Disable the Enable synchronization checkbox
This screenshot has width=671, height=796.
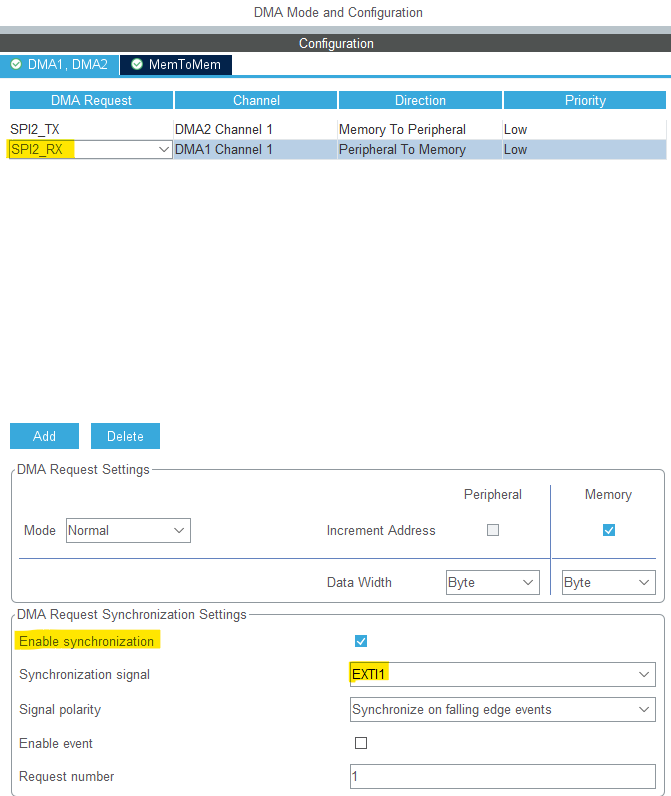coord(361,641)
